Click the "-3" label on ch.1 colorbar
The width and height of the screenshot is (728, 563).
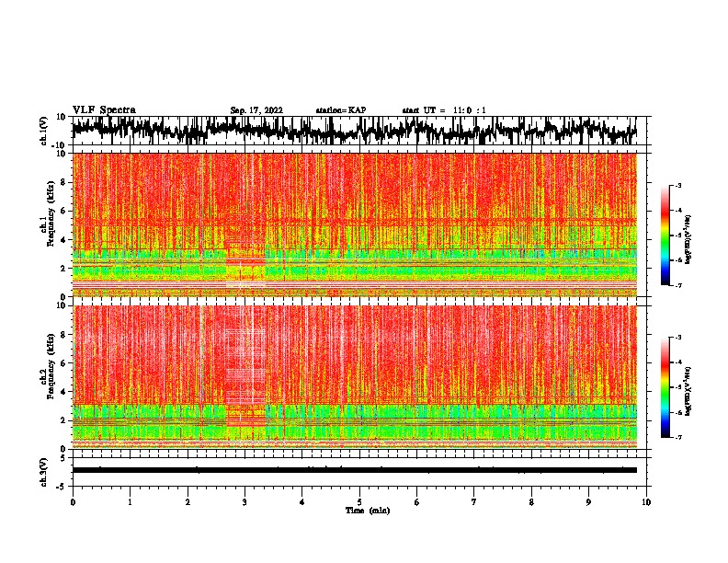pos(677,185)
